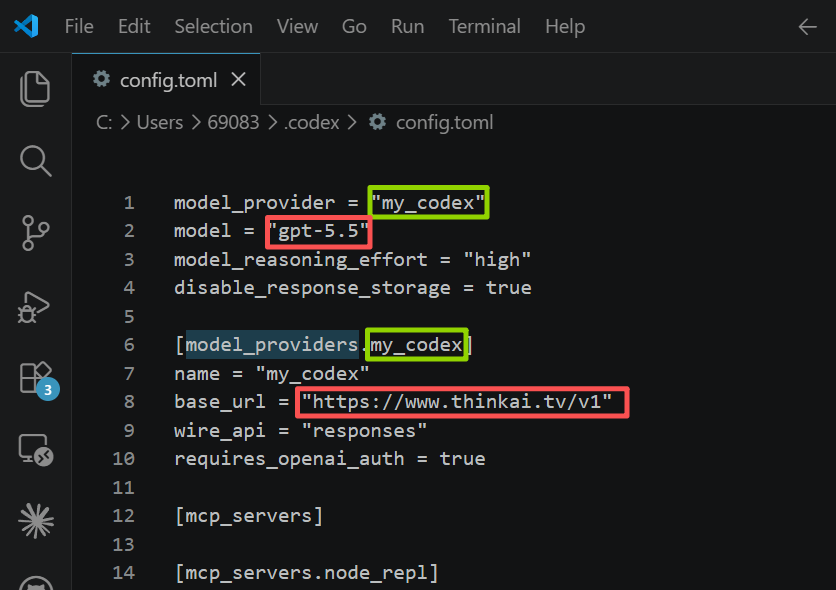This screenshot has height=590, width=836.
Task: Open the Extensions view with badge 3
Action: click(37, 379)
